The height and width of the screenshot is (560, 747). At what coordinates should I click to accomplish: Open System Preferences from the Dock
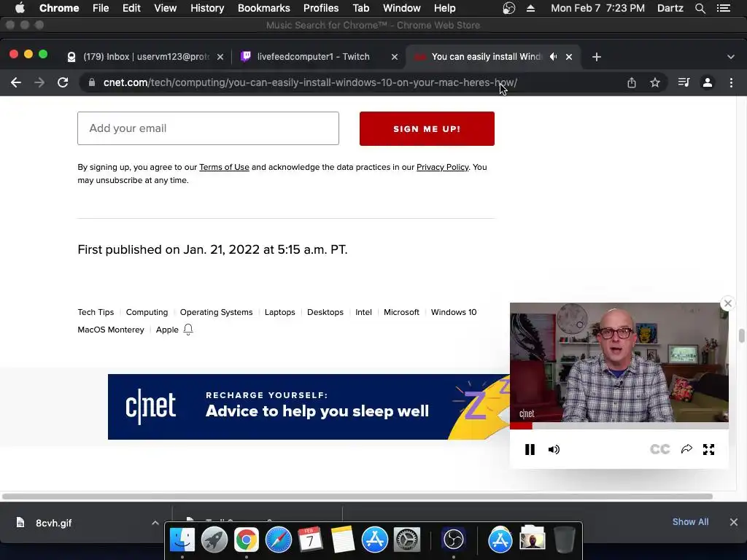click(406, 540)
